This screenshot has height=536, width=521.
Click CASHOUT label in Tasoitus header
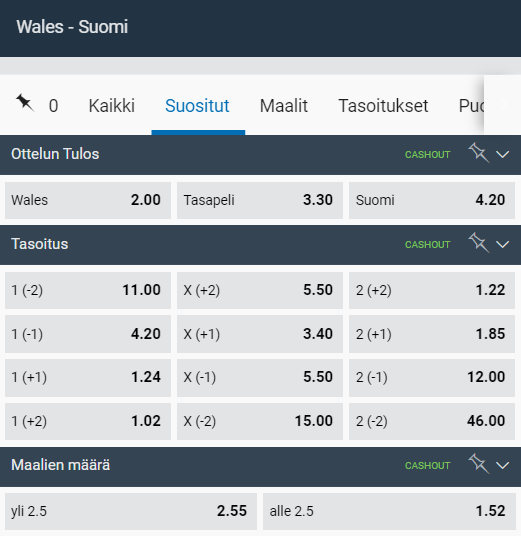tap(427, 245)
